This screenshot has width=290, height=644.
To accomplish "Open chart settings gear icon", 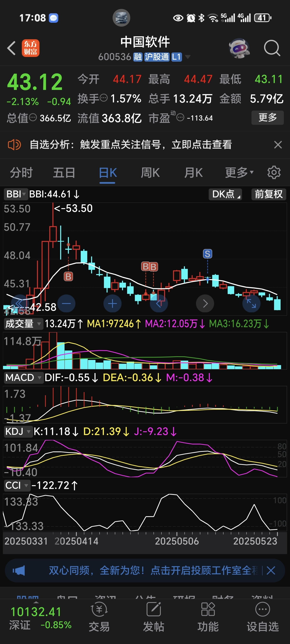I will click(274, 172).
